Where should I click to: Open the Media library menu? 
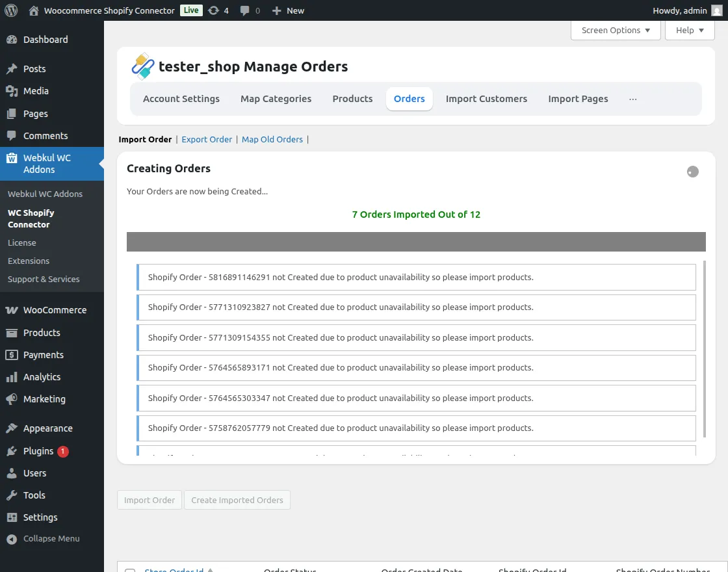(x=36, y=91)
